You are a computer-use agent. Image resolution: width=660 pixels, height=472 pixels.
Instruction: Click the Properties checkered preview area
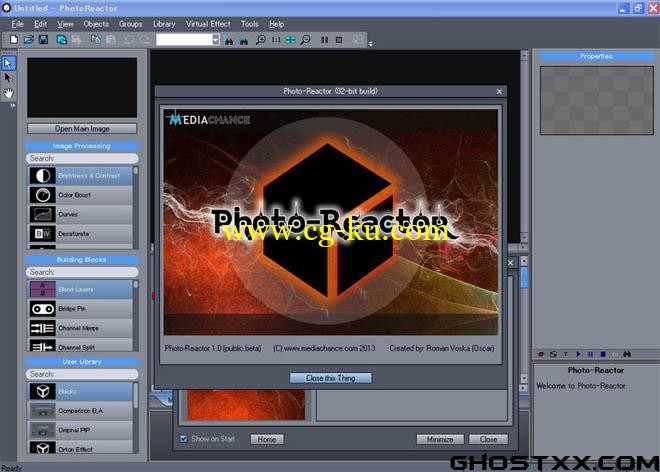pyautogui.click(x=597, y=100)
